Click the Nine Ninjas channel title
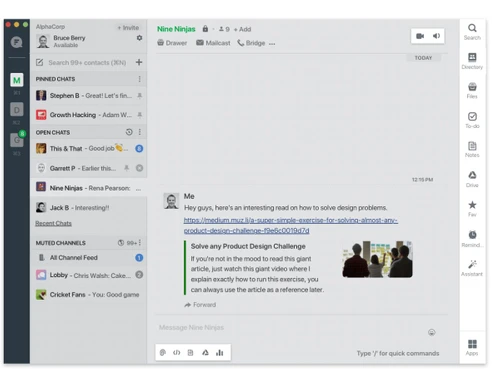 click(176, 29)
